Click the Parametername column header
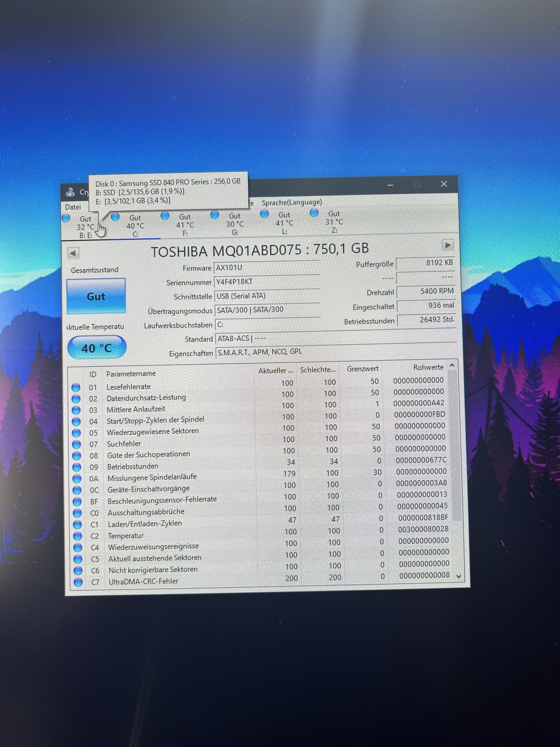This screenshot has height=747, width=560. click(x=131, y=373)
